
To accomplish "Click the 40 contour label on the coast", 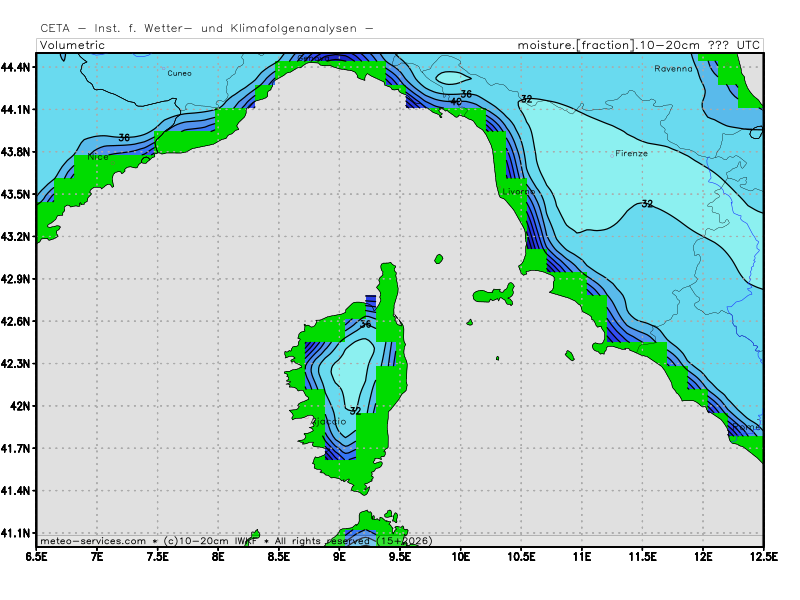I will pyautogui.click(x=456, y=102).
